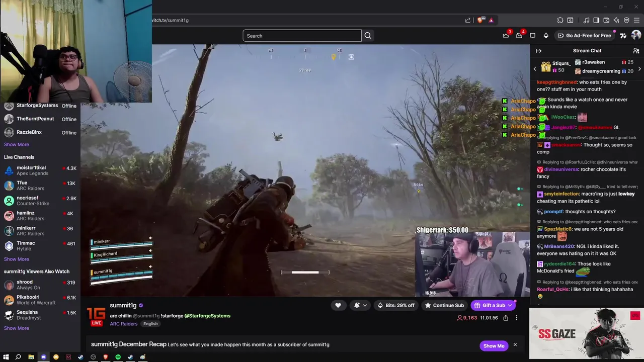Expand the notification bell dropdown arrow
The width and height of the screenshot is (644, 362).
[x=365, y=305]
